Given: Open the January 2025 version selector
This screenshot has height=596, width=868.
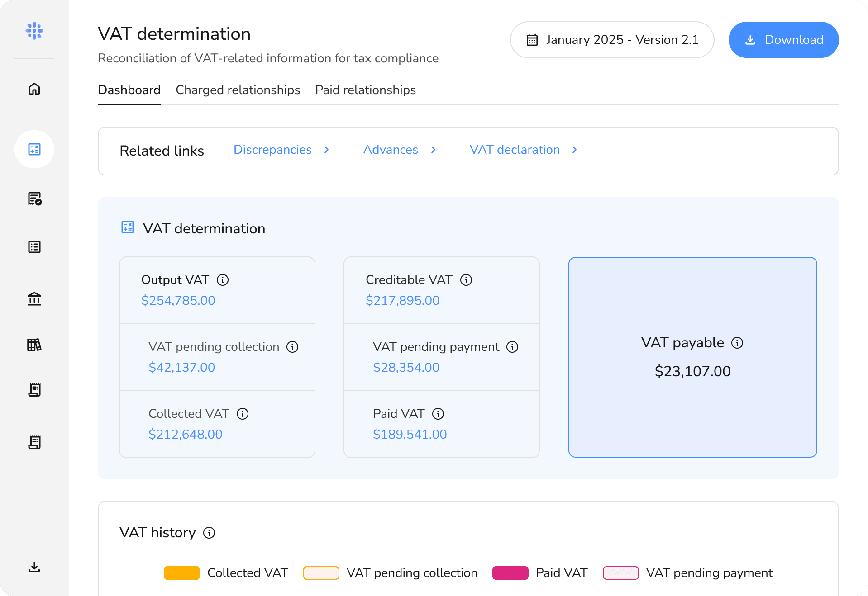Looking at the screenshot, I should [612, 40].
